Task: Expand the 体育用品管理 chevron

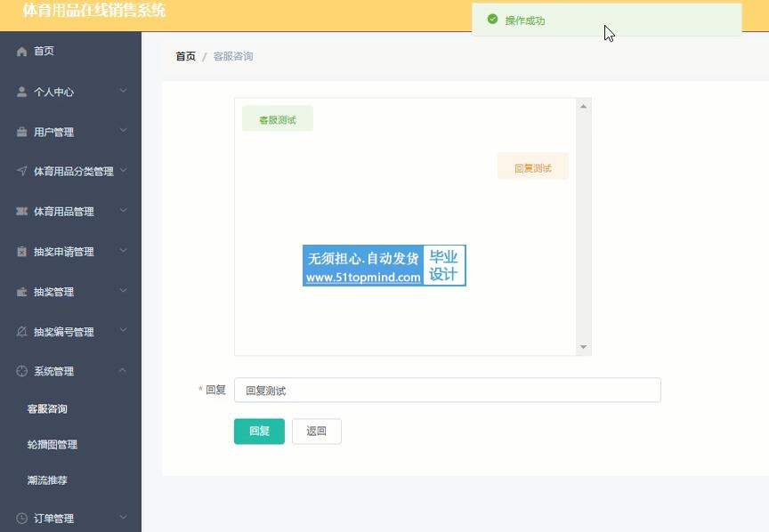Action: click(123, 210)
